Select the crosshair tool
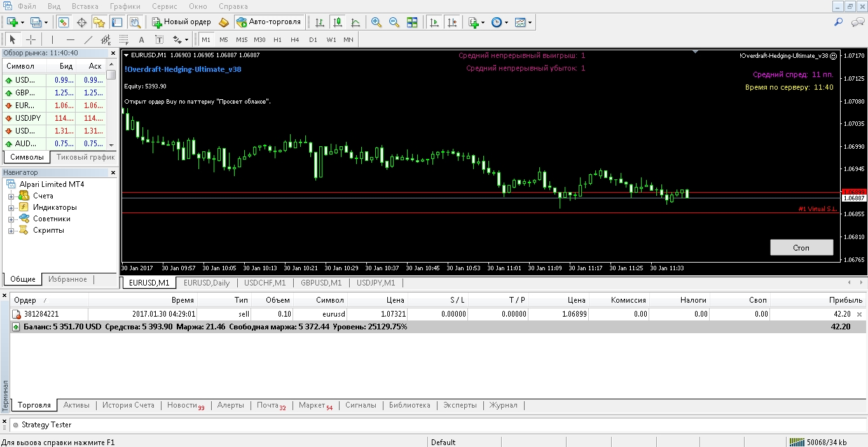 (x=31, y=39)
